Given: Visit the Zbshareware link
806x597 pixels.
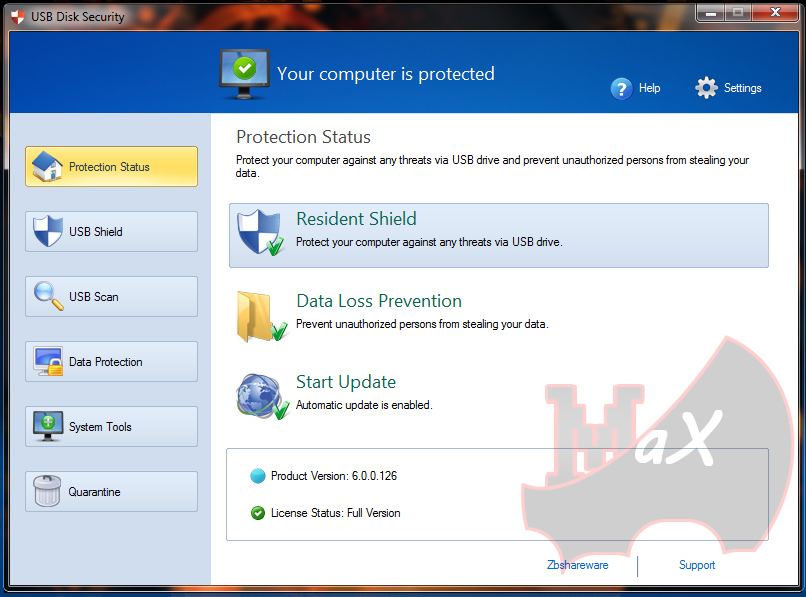Looking at the screenshot, I should click(x=577, y=565).
